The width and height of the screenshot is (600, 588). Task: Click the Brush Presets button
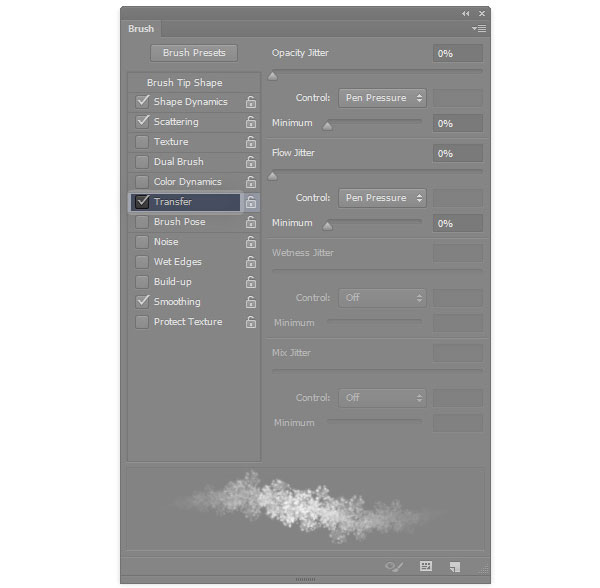coord(194,53)
